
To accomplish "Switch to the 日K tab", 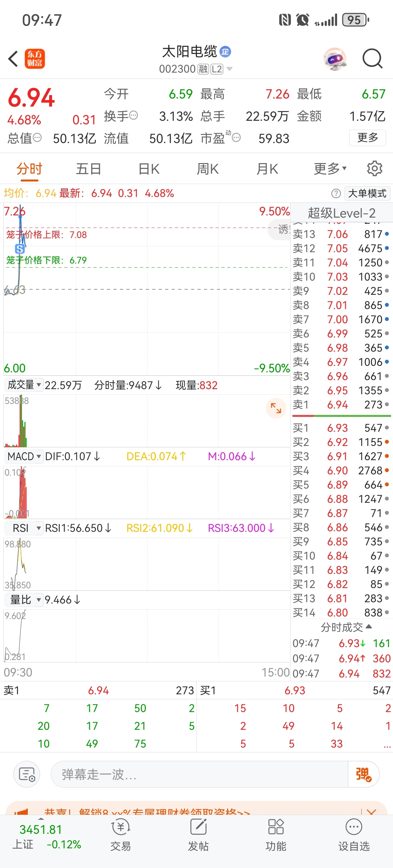I will point(149,169).
